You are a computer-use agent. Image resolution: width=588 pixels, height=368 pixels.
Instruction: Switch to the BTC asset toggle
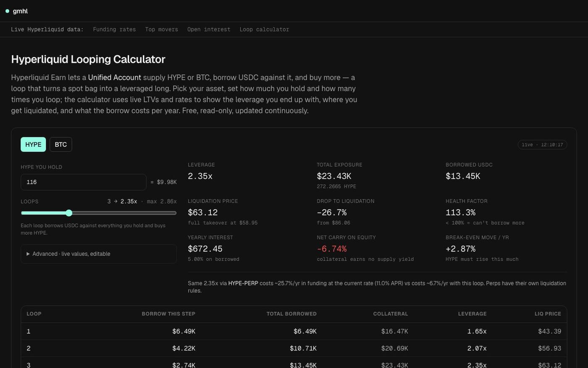click(61, 144)
